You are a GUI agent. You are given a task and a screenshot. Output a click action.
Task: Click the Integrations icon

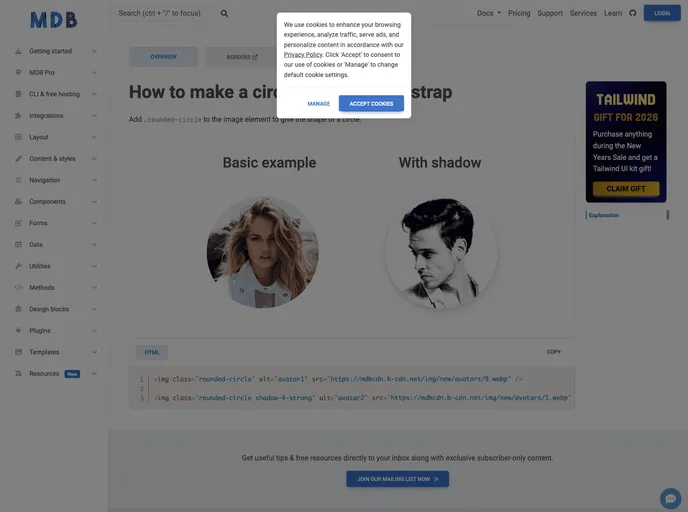point(18,116)
